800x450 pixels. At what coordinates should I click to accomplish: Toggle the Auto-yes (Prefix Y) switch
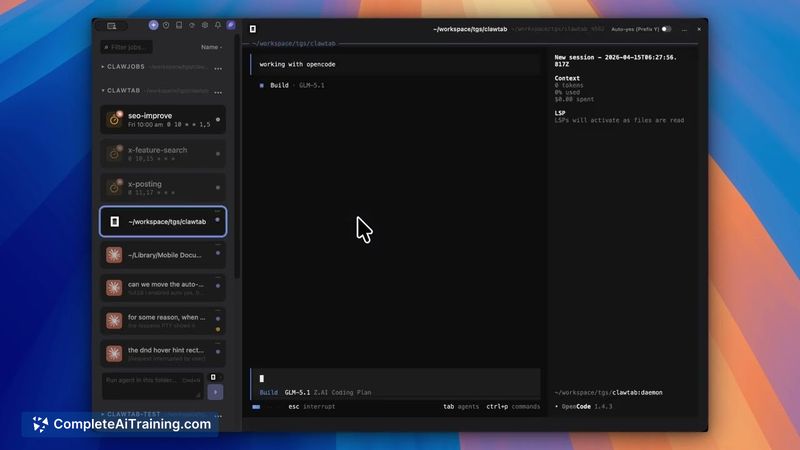coord(666,29)
